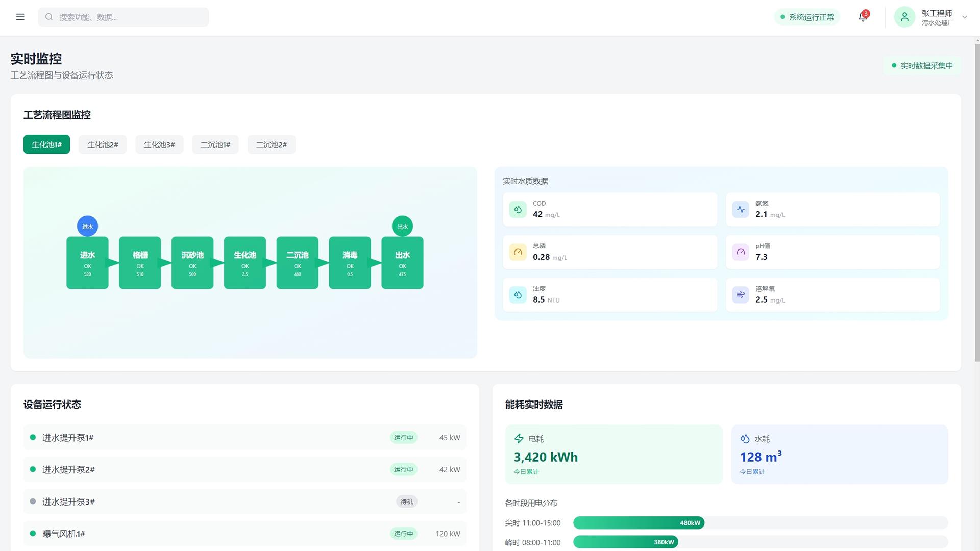Open the hamburger menu icon
Viewport: 980px width, 551px height.
[x=20, y=17]
